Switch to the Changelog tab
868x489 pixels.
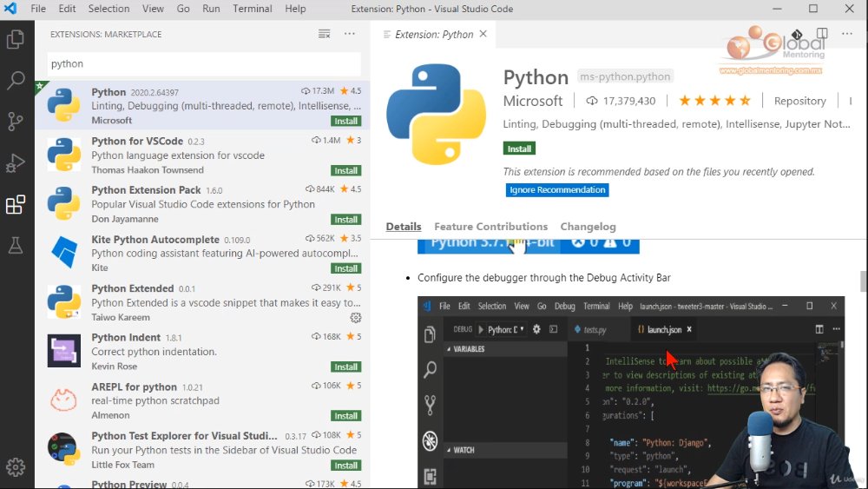[x=588, y=227]
